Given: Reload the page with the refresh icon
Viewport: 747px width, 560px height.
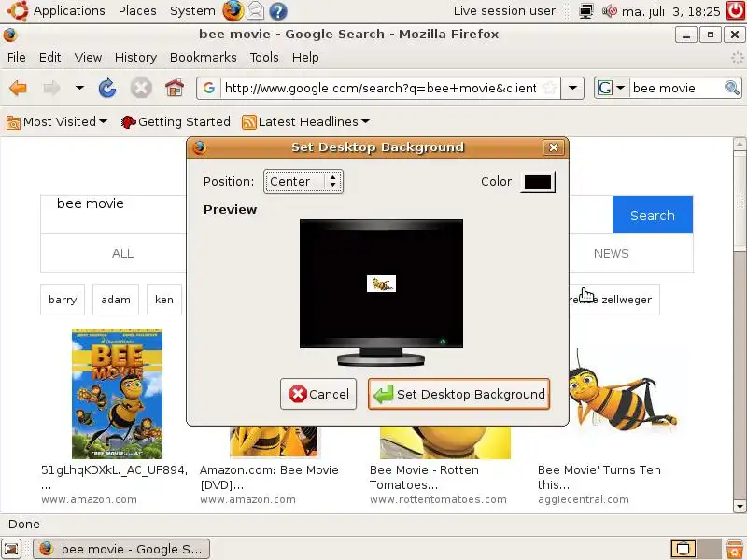Looking at the screenshot, I should point(107,88).
